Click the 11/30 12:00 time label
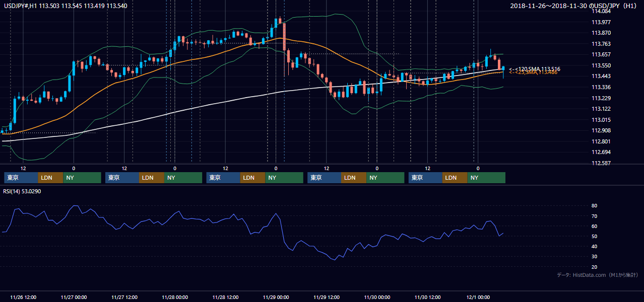The width and height of the screenshot is (644, 302). pyautogui.click(x=427, y=297)
